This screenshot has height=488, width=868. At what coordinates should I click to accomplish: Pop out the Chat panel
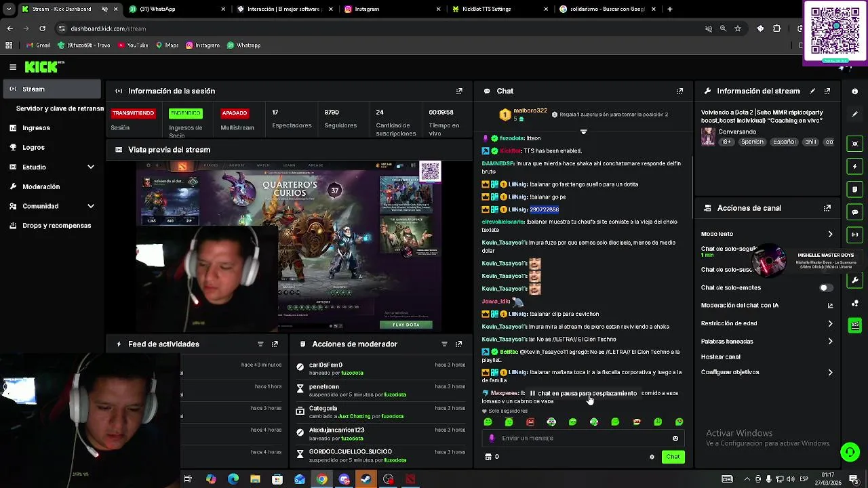click(x=679, y=91)
